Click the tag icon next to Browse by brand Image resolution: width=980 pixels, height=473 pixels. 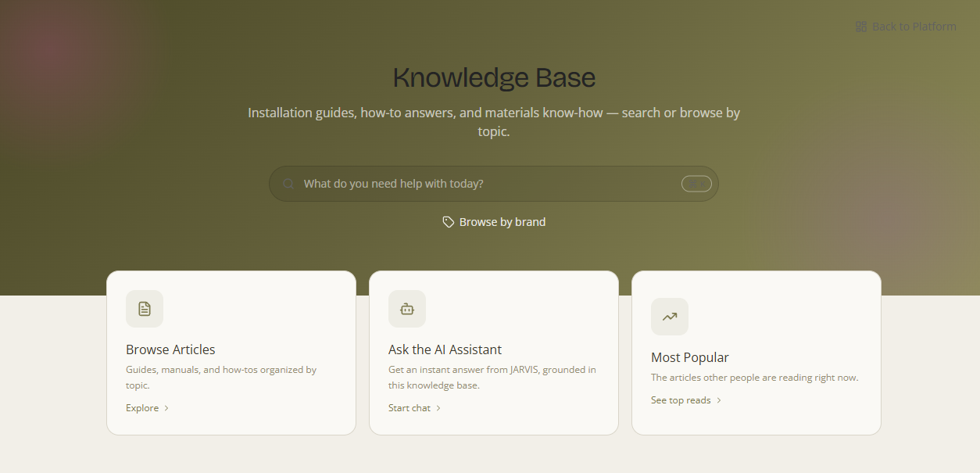[449, 222]
